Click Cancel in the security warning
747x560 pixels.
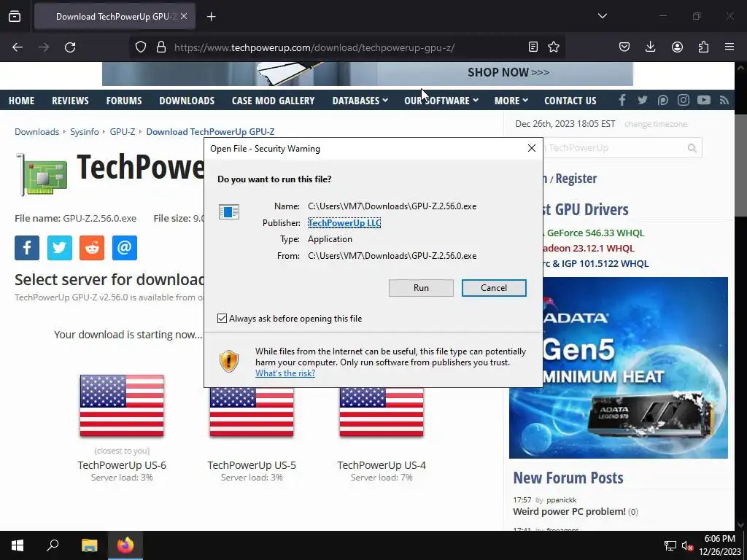[494, 287]
